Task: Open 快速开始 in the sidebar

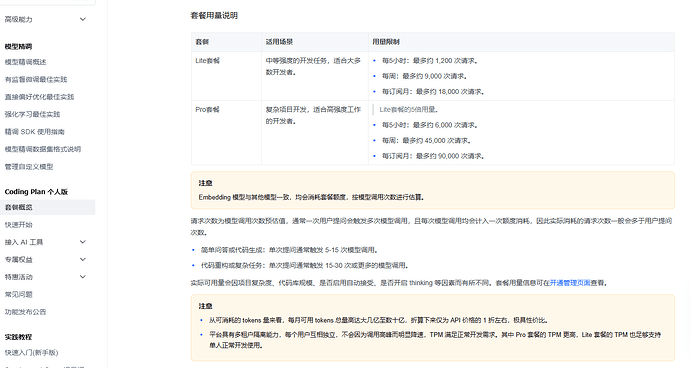Action: 18,225
